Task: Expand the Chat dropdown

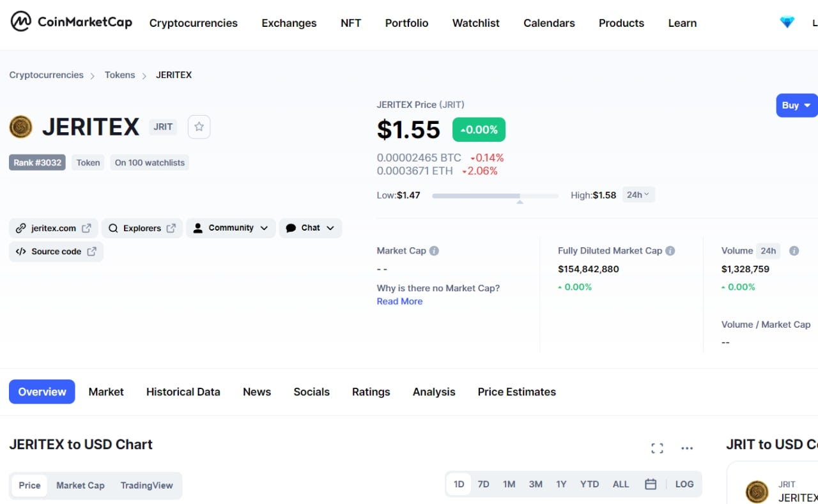Action: pyautogui.click(x=311, y=228)
